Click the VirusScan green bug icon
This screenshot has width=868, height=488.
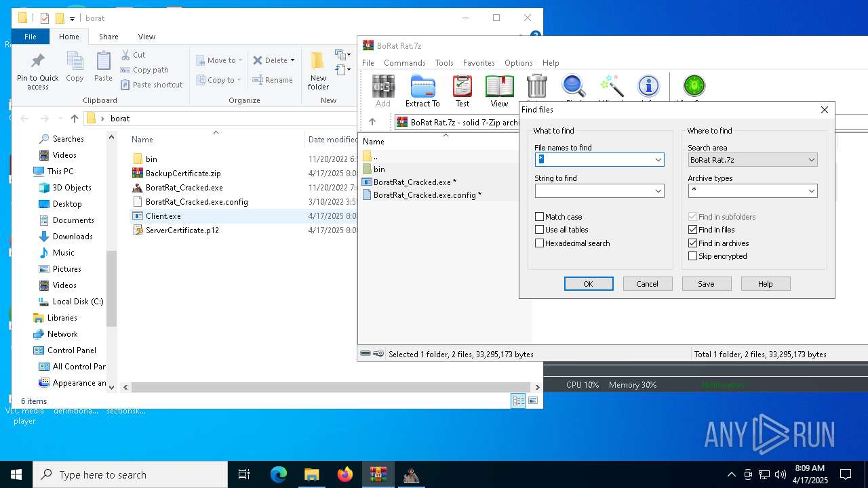[694, 86]
